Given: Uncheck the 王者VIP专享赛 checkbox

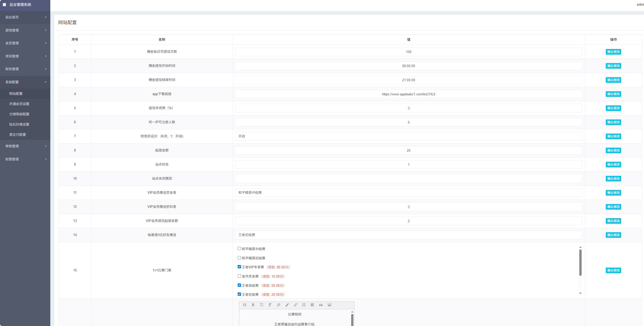Looking at the screenshot, I should (239, 267).
